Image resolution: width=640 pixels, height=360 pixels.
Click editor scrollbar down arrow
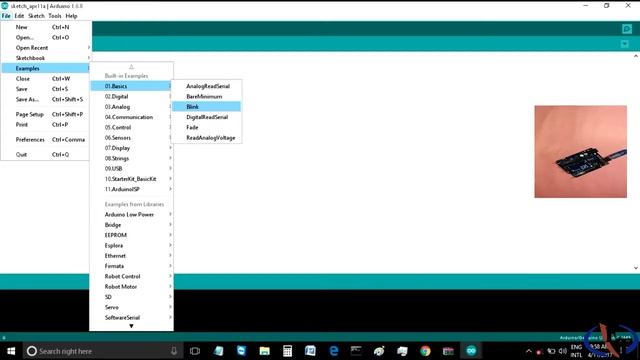(636, 268)
